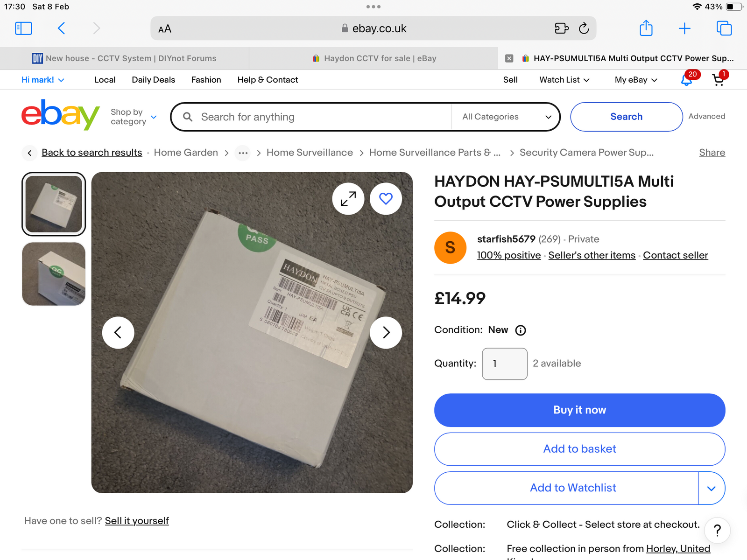This screenshot has width=747, height=560.
Task: Open condition info icon next to New
Action: 520,330
